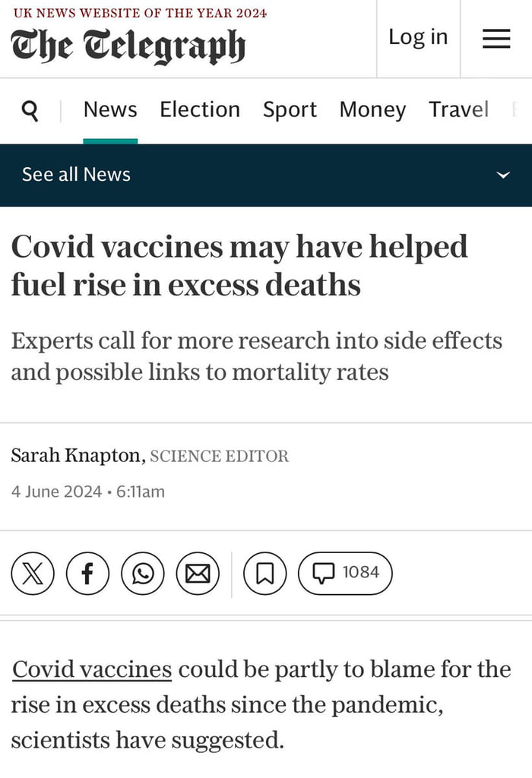Select the News tab

110,110
